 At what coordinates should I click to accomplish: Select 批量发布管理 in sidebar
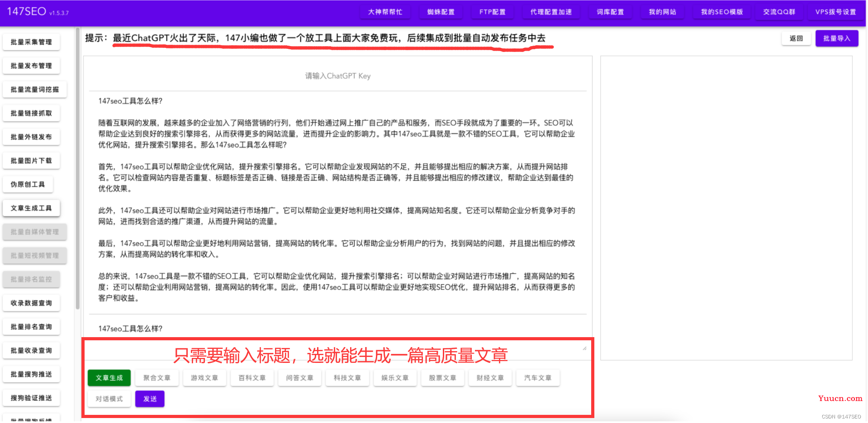click(x=31, y=66)
